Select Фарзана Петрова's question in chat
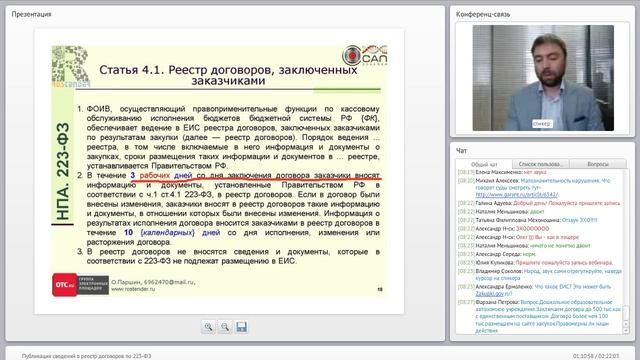 [540, 317]
